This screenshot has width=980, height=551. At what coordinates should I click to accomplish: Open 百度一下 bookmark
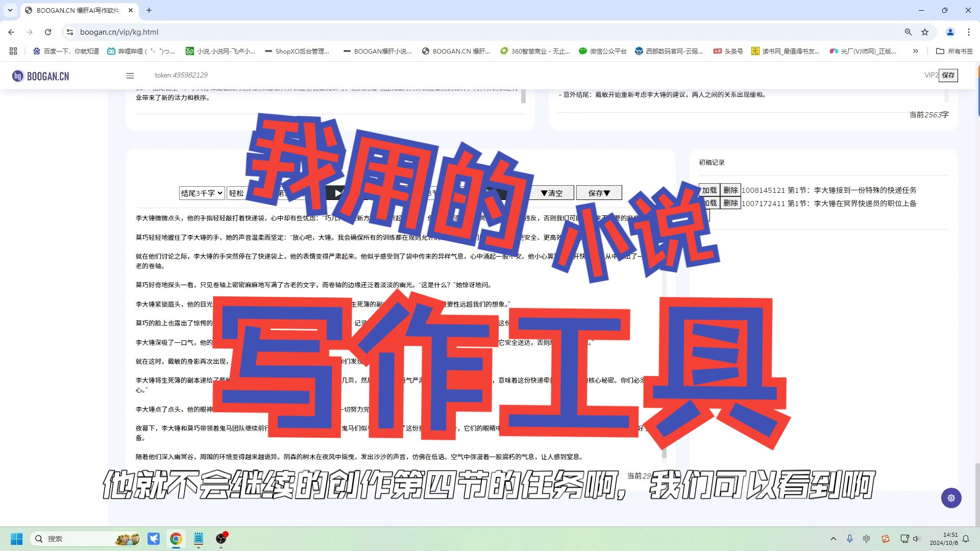click(x=66, y=51)
